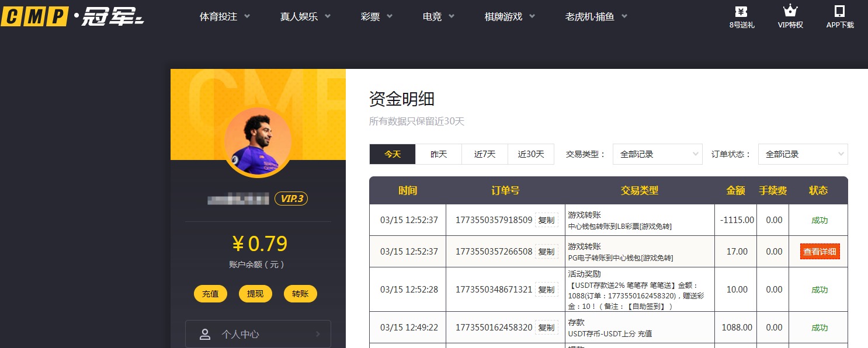Switch to the 昨天 filter tab
Screen dimensions: 868x348
click(438, 154)
